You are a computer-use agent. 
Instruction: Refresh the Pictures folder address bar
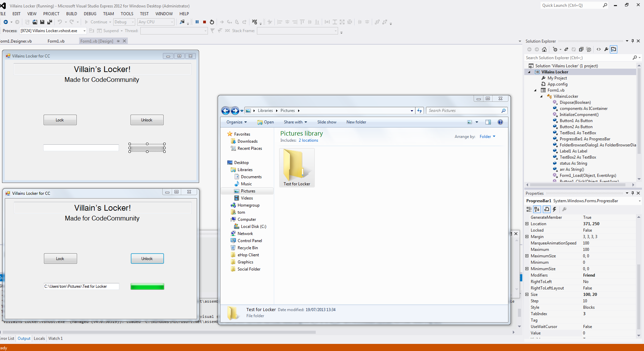coord(420,111)
